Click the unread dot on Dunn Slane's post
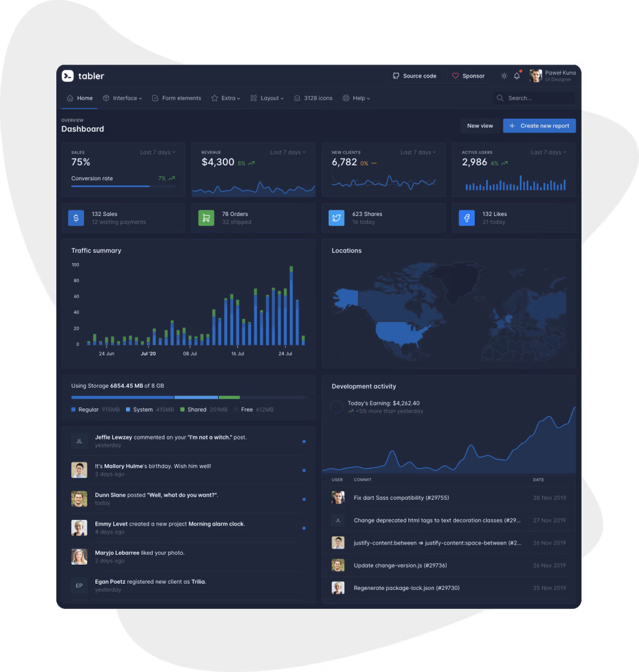Image resolution: width=639 pixels, height=672 pixels. [x=304, y=499]
